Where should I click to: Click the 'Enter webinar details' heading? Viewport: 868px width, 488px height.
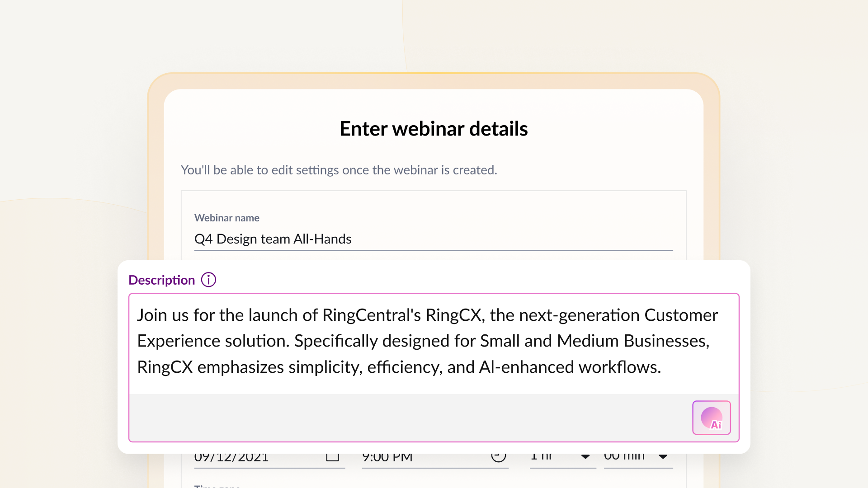[x=433, y=129]
